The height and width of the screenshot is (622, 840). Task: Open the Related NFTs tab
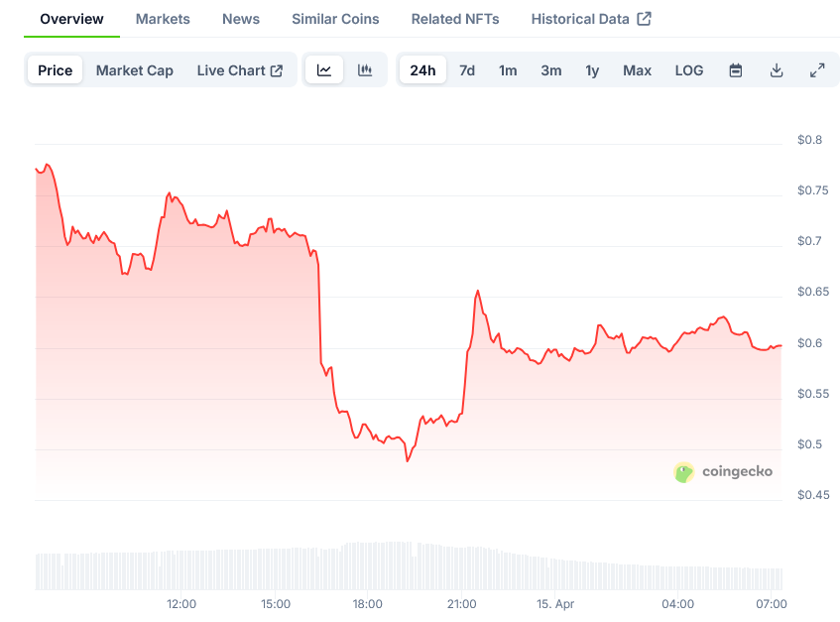pyautogui.click(x=455, y=19)
